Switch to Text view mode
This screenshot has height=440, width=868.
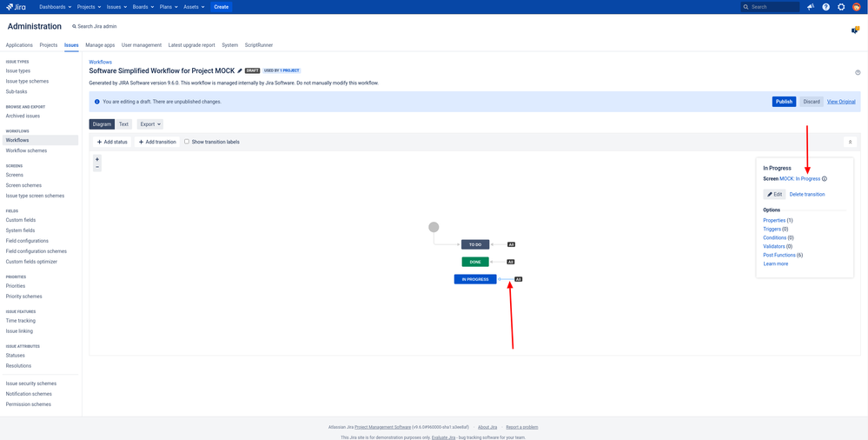tap(123, 124)
